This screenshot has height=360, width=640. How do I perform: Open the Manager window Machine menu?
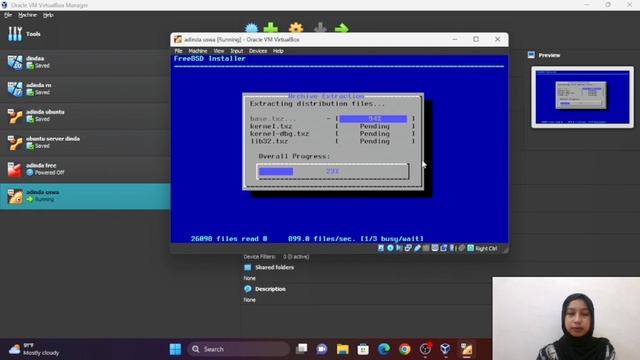(27, 15)
